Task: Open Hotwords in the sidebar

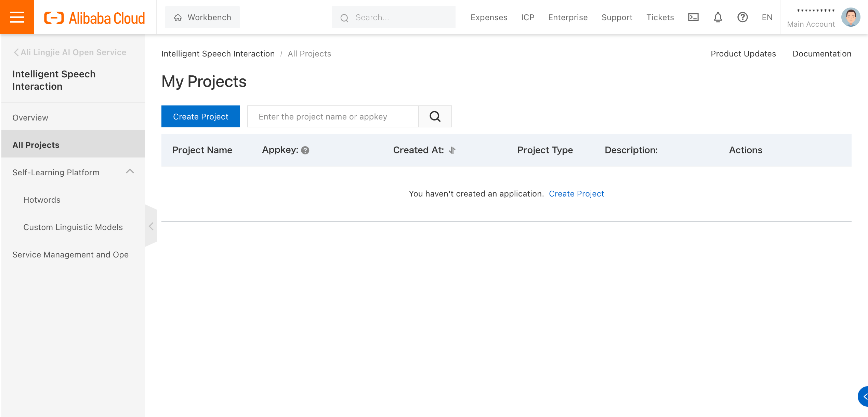Action: [42, 200]
